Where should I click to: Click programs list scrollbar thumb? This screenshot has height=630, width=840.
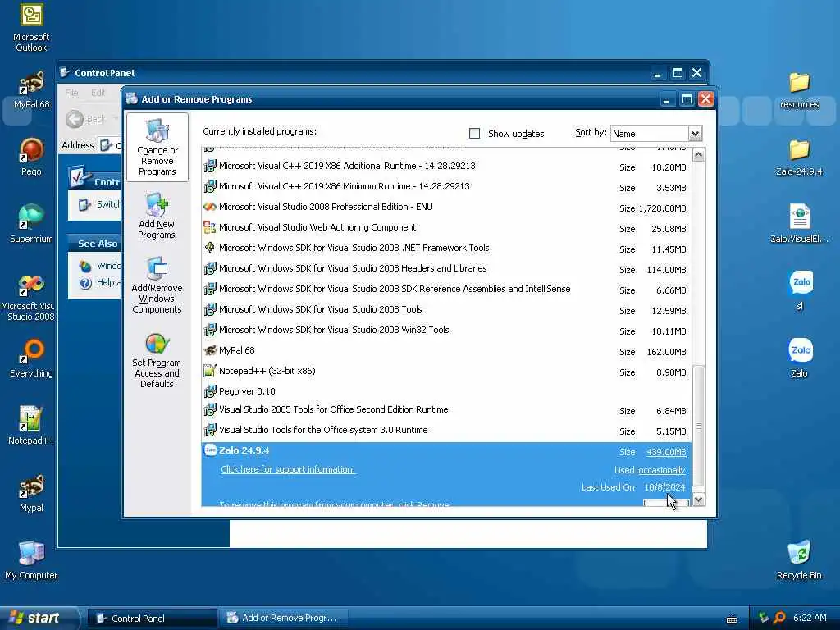699,426
